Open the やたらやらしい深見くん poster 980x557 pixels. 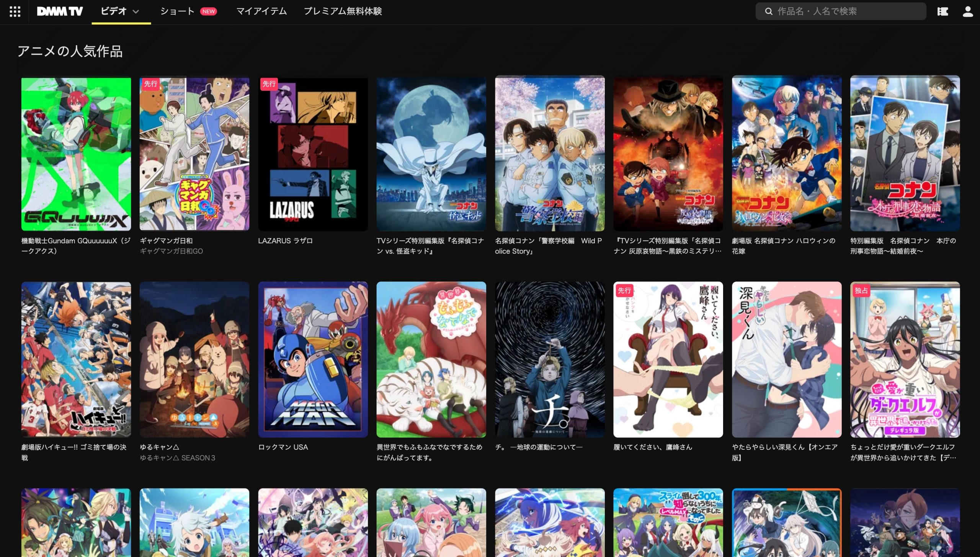(x=787, y=360)
